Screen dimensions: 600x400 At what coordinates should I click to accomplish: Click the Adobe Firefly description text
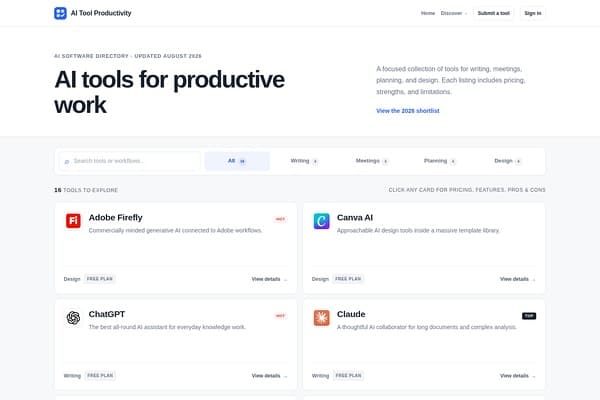point(176,230)
